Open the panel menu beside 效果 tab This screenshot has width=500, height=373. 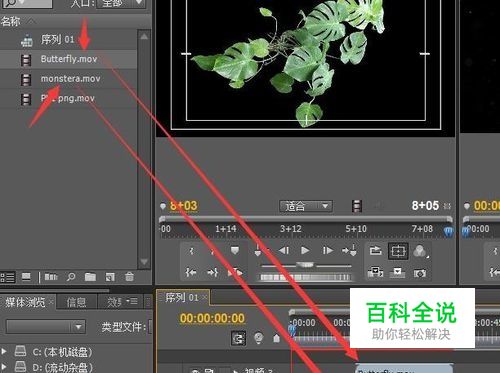tap(132, 302)
